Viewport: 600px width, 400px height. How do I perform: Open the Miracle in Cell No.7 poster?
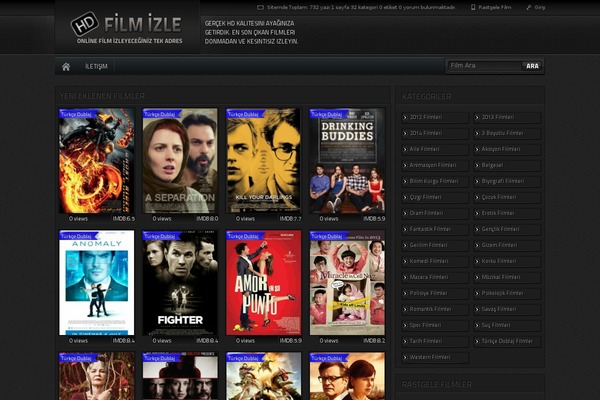click(x=347, y=282)
